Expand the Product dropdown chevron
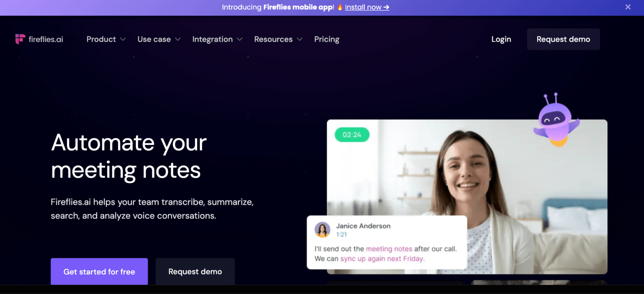 click(123, 39)
